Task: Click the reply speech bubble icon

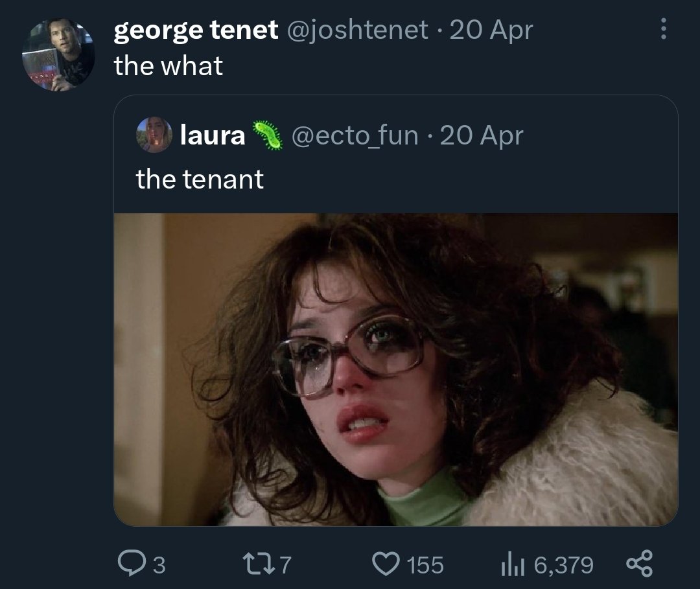Action: click(132, 564)
